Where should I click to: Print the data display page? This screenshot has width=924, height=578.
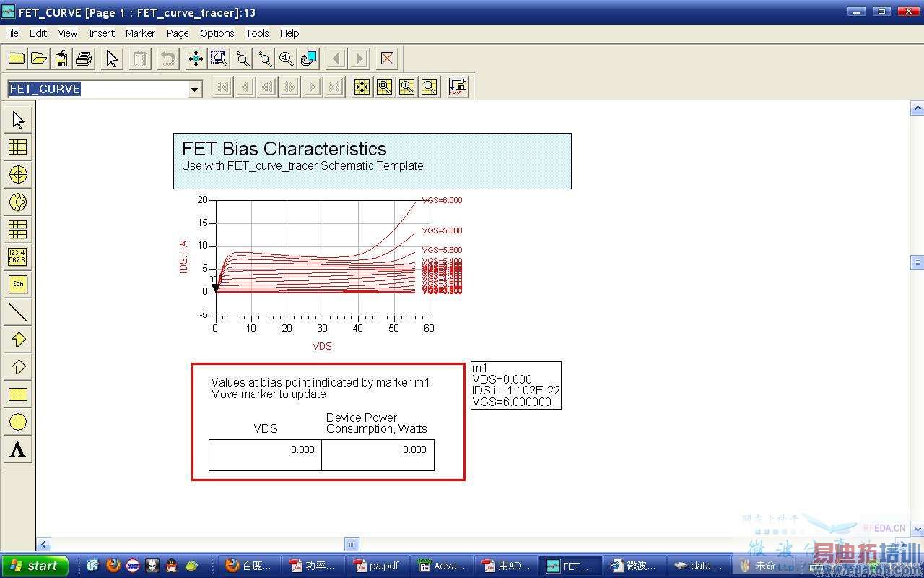click(x=84, y=59)
